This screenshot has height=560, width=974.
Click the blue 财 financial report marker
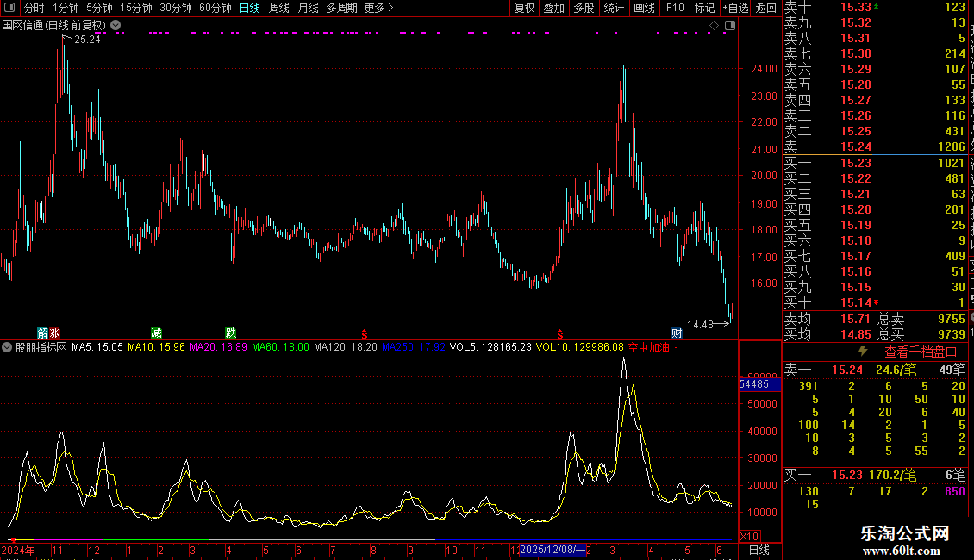pyautogui.click(x=677, y=333)
